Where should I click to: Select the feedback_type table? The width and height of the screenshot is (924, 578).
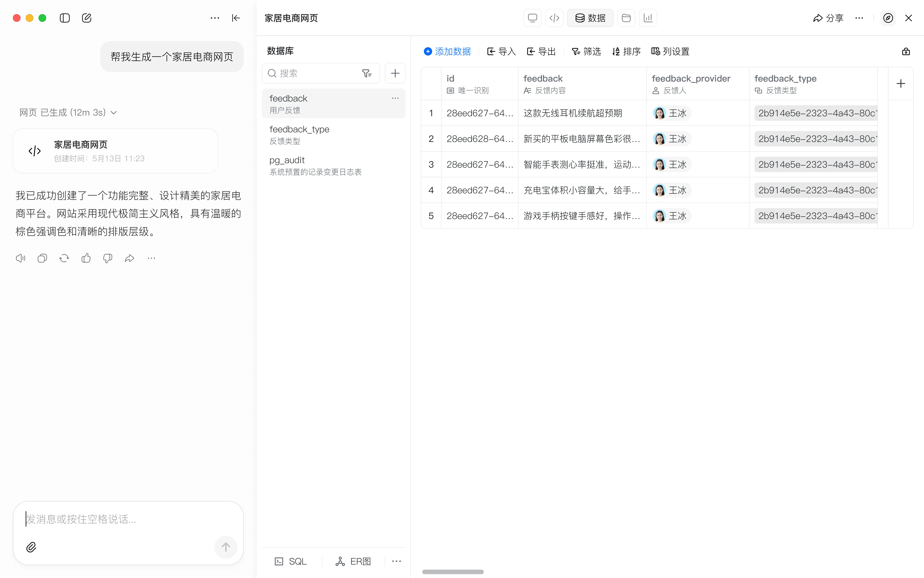point(333,135)
